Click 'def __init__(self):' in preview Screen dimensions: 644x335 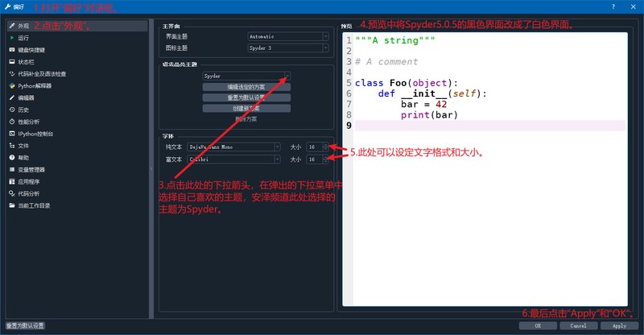coord(432,93)
